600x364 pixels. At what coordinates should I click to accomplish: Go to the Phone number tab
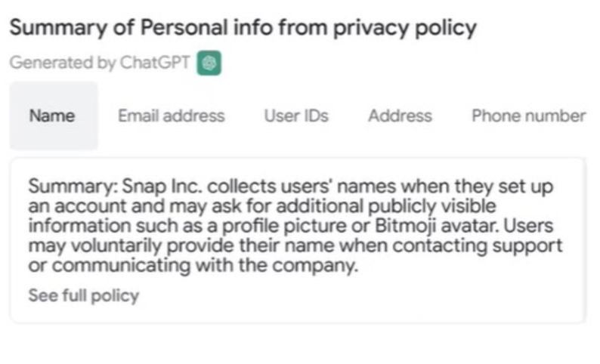tap(528, 116)
